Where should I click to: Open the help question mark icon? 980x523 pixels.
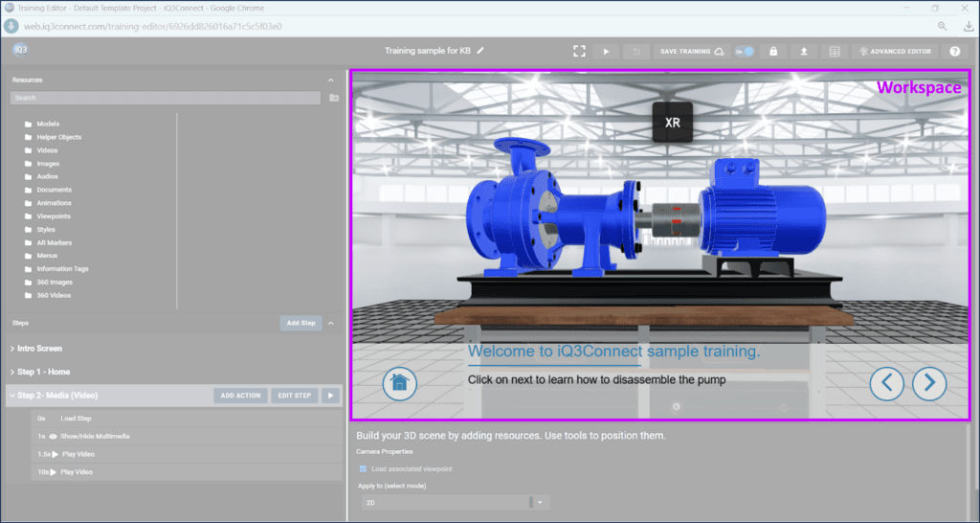click(x=954, y=51)
